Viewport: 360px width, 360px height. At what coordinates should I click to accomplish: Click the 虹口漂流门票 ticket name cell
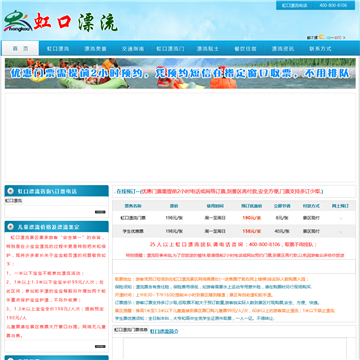point(133,218)
